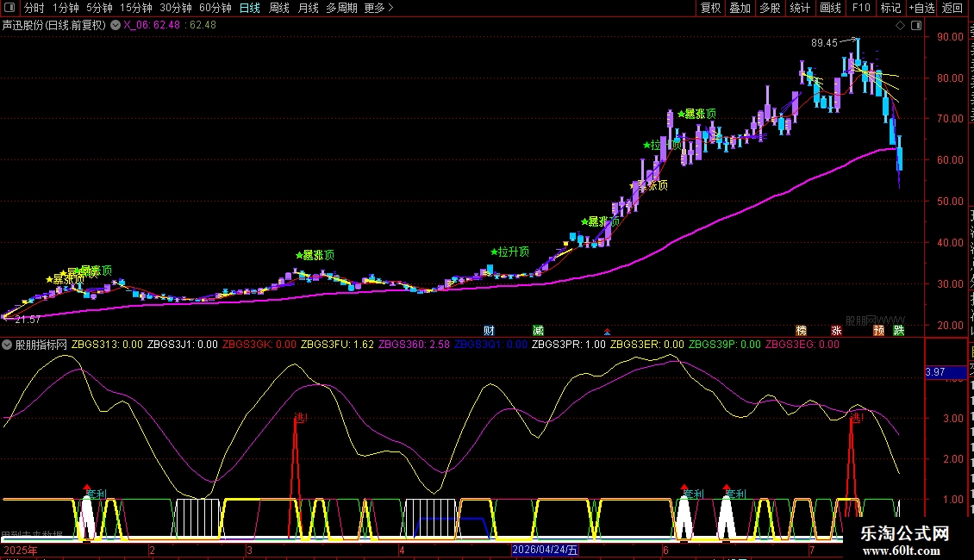This screenshot has width=974, height=560.
Task: Click the 89.45 high price label
Action: coord(824,43)
